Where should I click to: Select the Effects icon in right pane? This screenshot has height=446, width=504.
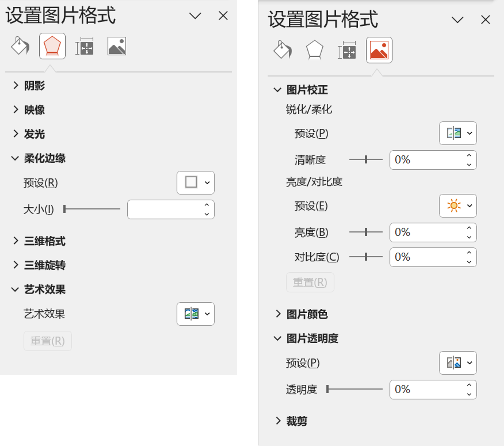[x=314, y=50]
